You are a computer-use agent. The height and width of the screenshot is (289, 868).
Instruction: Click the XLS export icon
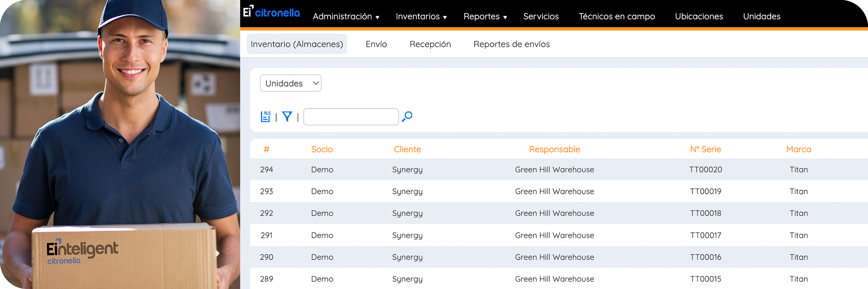[265, 117]
